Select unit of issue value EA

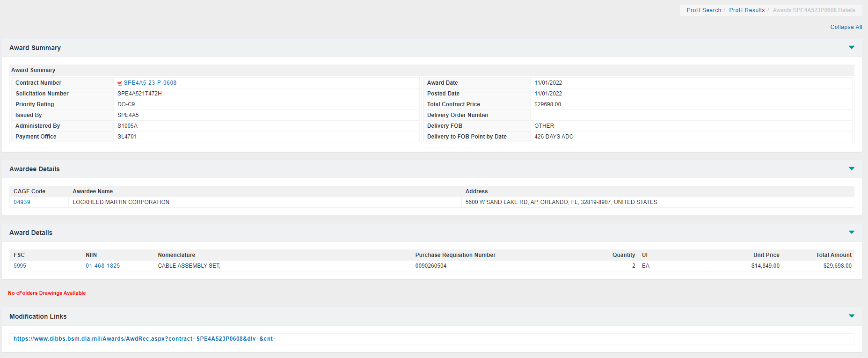coord(646,266)
